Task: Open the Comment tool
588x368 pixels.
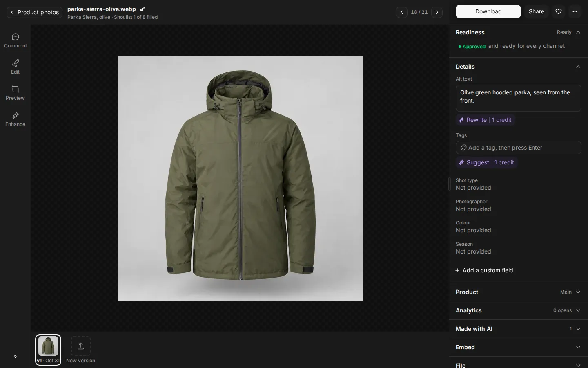Action: pos(16,41)
